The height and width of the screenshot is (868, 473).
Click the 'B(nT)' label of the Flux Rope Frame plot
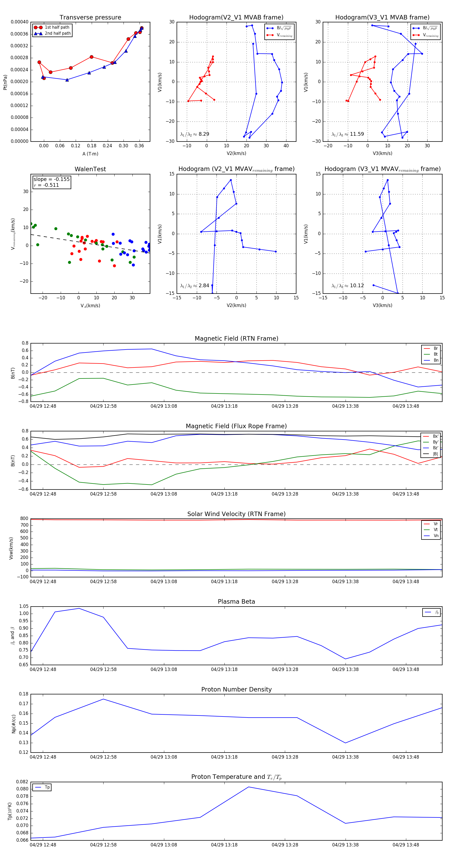coord(13,461)
